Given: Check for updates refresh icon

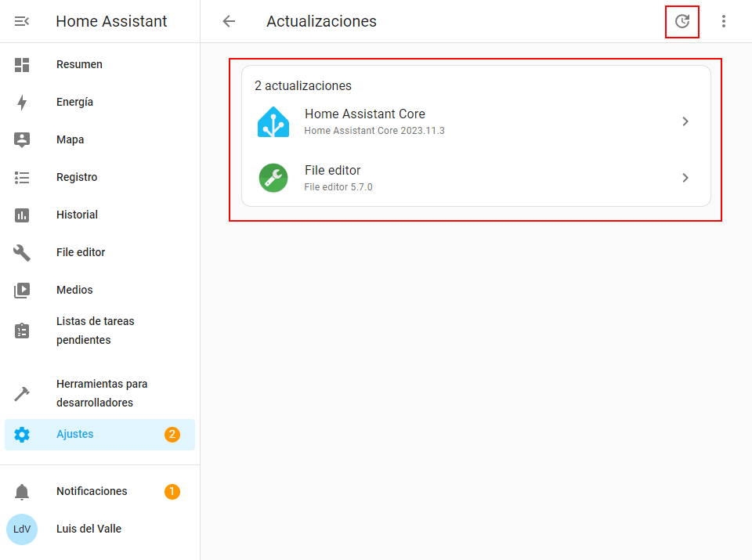Looking at the screenshot, I should pyautogui.click(x=682, y=21).
